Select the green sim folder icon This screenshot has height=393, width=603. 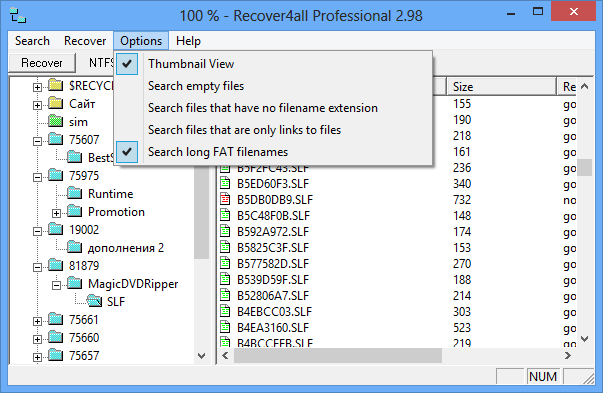pos(56,122)
